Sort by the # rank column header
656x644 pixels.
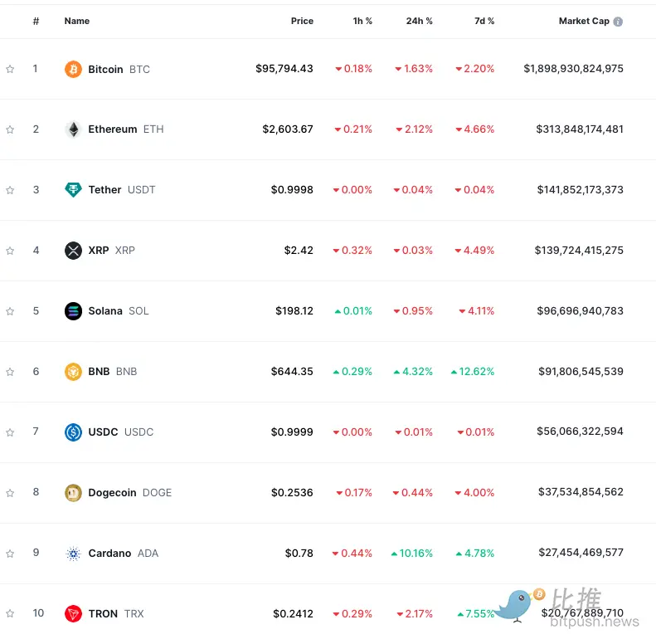click(36, 22)
